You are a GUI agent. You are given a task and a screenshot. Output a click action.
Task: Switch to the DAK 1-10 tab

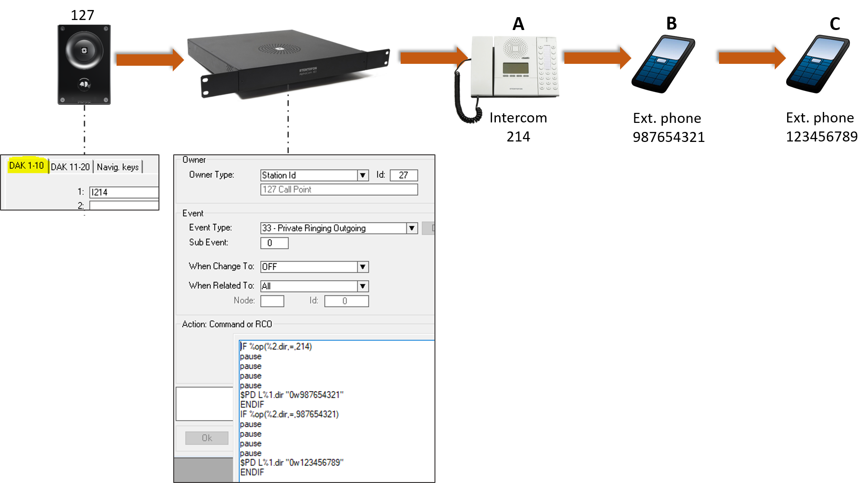tap(27, 166)
